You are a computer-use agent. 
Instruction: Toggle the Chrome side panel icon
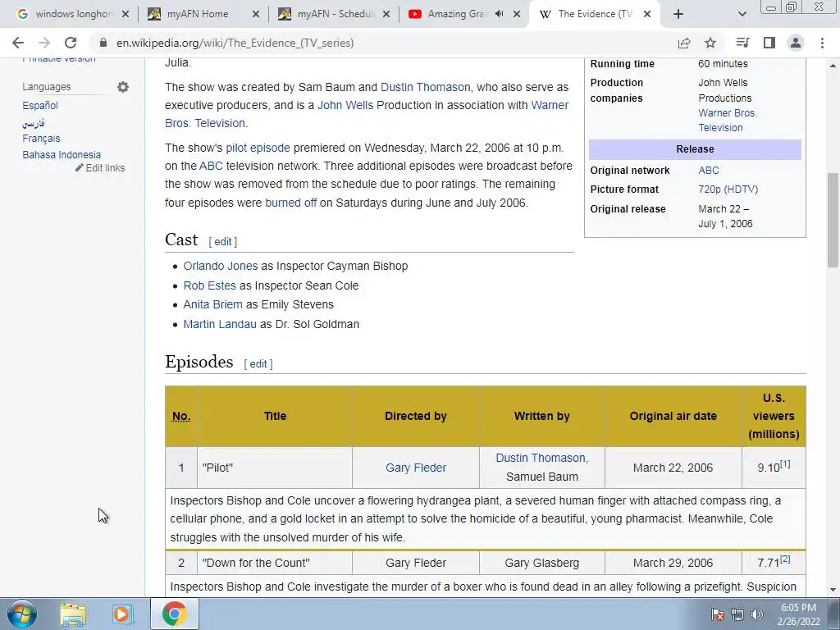pyautogui.click(x=769, y=43)
